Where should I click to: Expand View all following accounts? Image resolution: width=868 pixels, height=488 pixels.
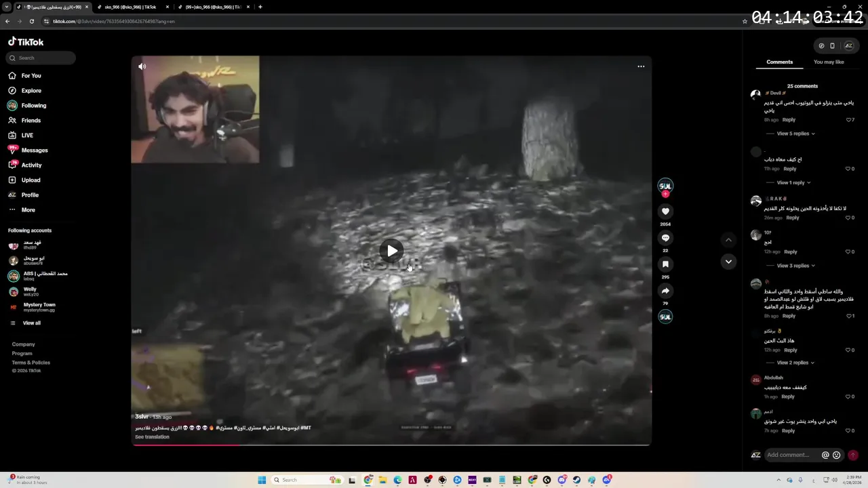pyautogui.click(x=32, y=323)
